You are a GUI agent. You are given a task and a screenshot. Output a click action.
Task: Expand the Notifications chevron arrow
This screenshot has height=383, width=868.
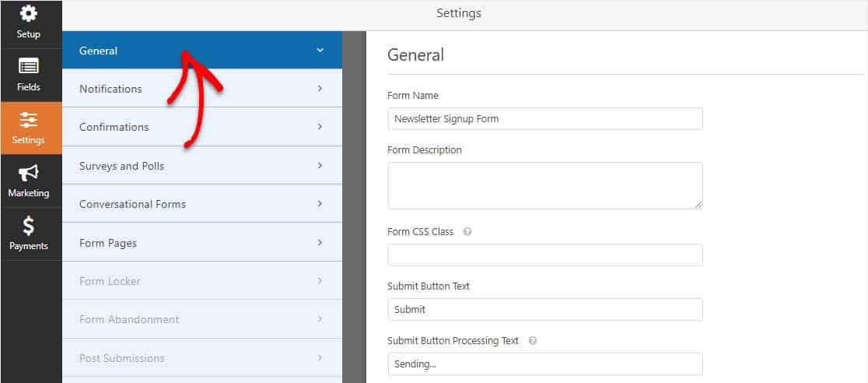pyautogui.click(x=320, y=89)
